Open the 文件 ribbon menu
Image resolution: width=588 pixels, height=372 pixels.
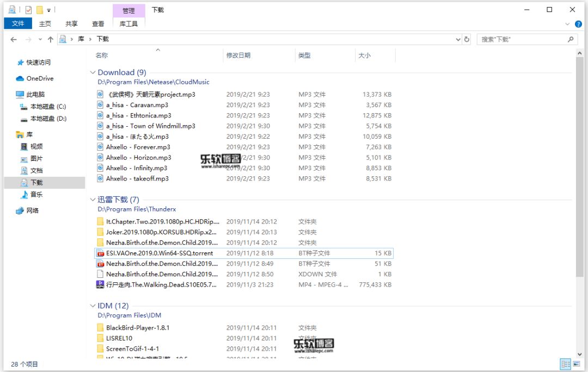[17, 23]
